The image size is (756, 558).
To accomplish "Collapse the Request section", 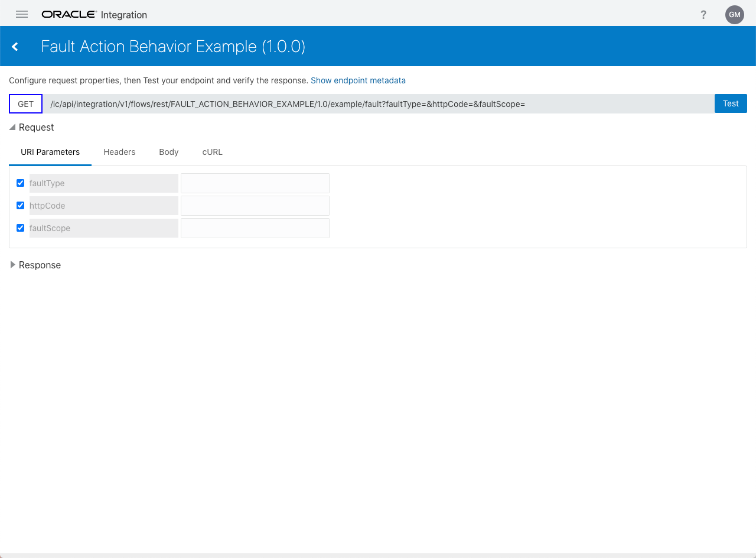I will 12,127.
